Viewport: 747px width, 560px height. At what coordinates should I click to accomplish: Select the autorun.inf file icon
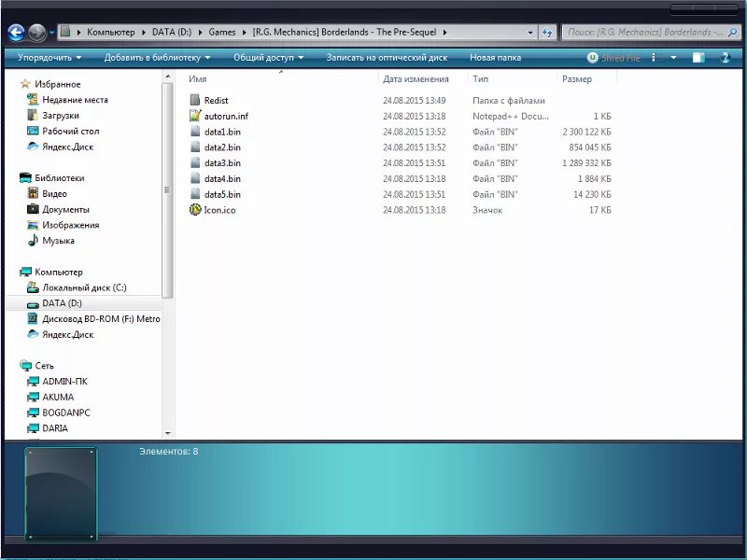[195, 116]
